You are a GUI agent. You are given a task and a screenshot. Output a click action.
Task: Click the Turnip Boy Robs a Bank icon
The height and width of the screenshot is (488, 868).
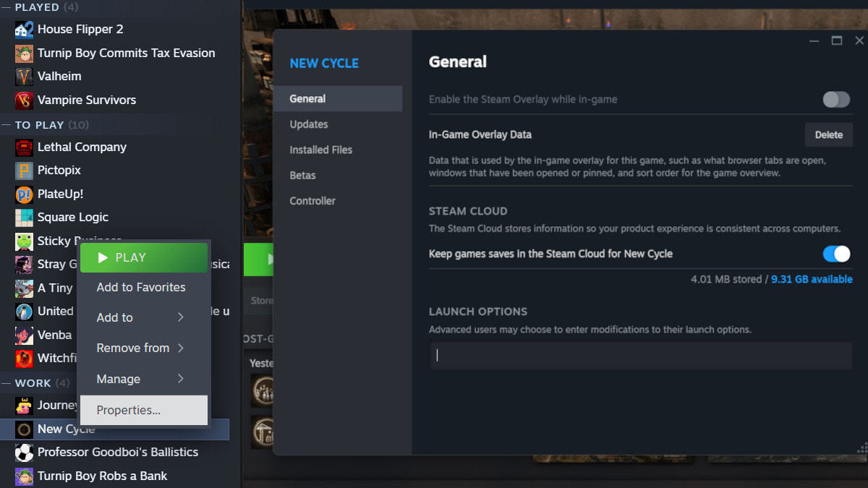coord(25,476)
